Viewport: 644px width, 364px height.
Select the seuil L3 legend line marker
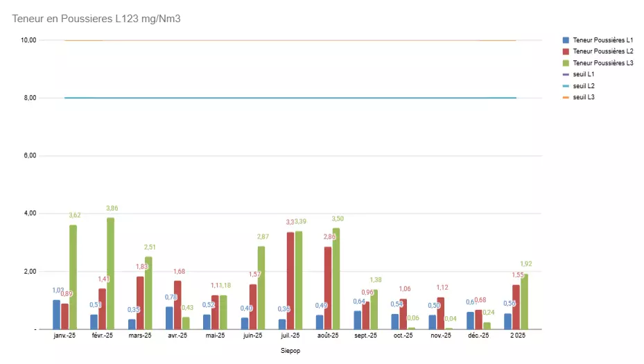[x=566, y=97]
